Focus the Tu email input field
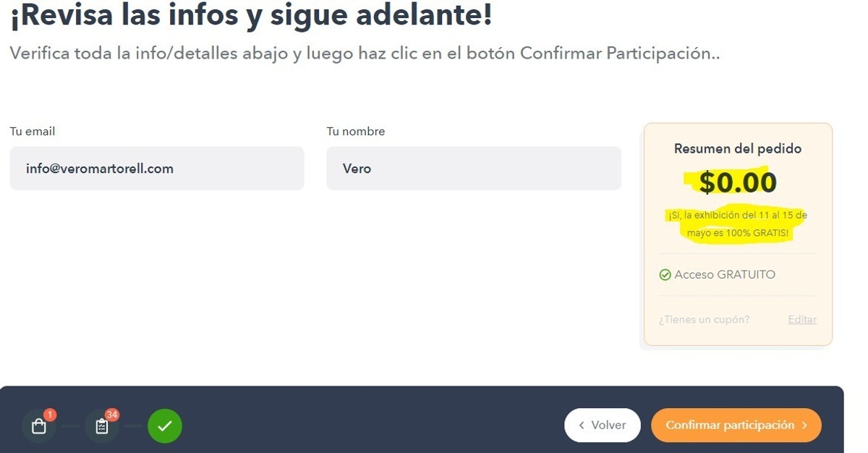 coord(157,169)
